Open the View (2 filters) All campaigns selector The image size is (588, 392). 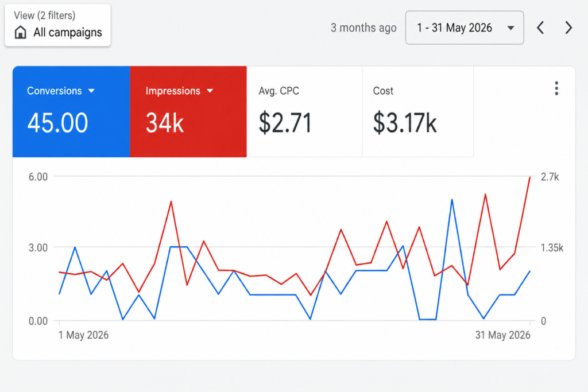click(x=58, y=25)
